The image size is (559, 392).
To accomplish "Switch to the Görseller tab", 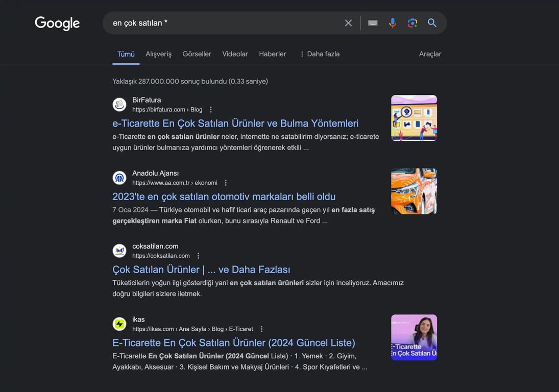I will [x=197, y=54].
